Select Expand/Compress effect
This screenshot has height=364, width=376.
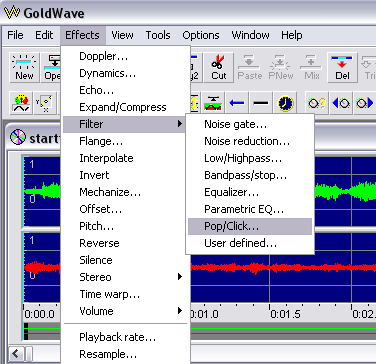tap(124, 107)
